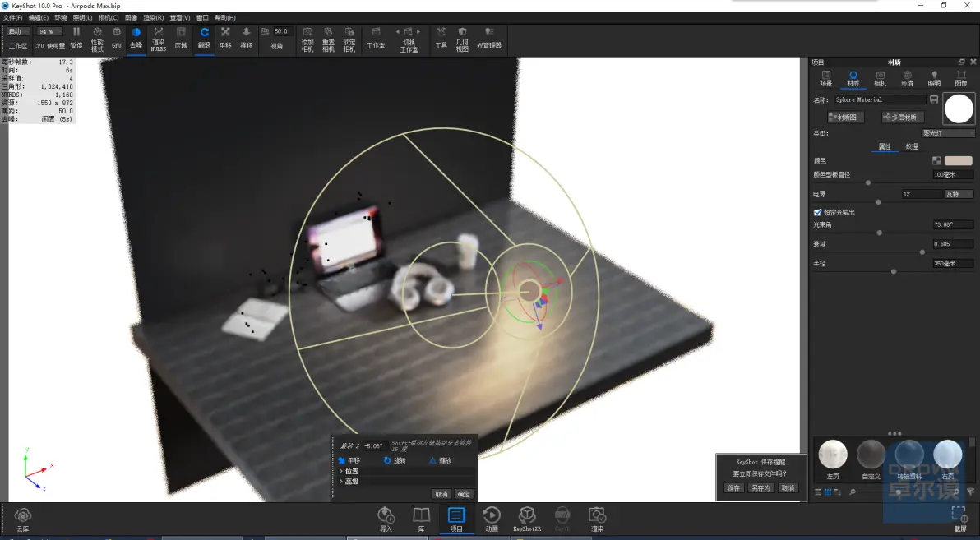This screenshot has width=980, height=540.
Task: Switch to the camera (相机) project tab
Action: click(880, 79)
